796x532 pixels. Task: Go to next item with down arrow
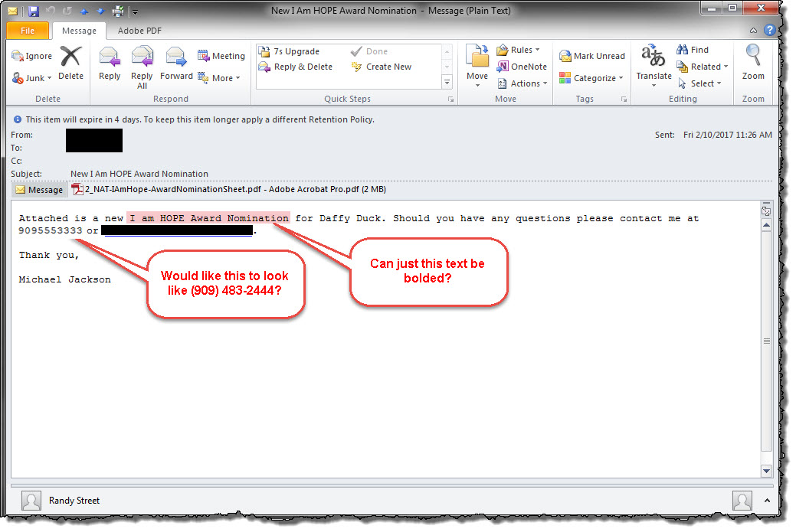click(x=100, y=11)
